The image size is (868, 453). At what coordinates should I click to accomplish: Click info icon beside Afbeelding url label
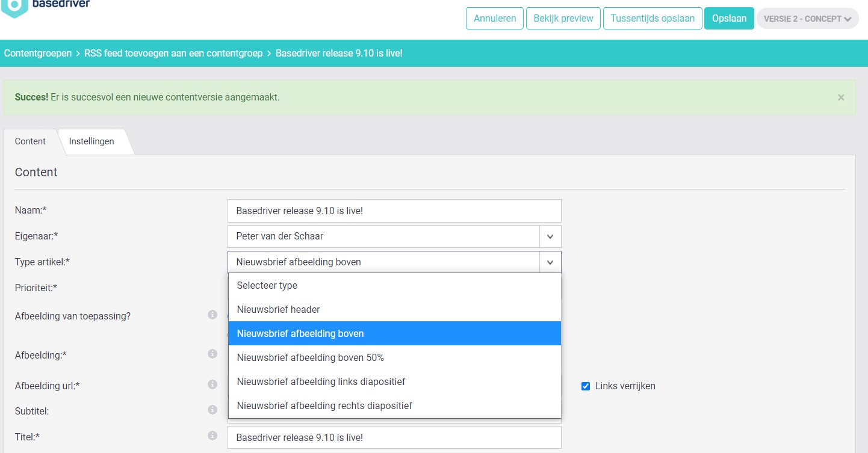[212, 384]
